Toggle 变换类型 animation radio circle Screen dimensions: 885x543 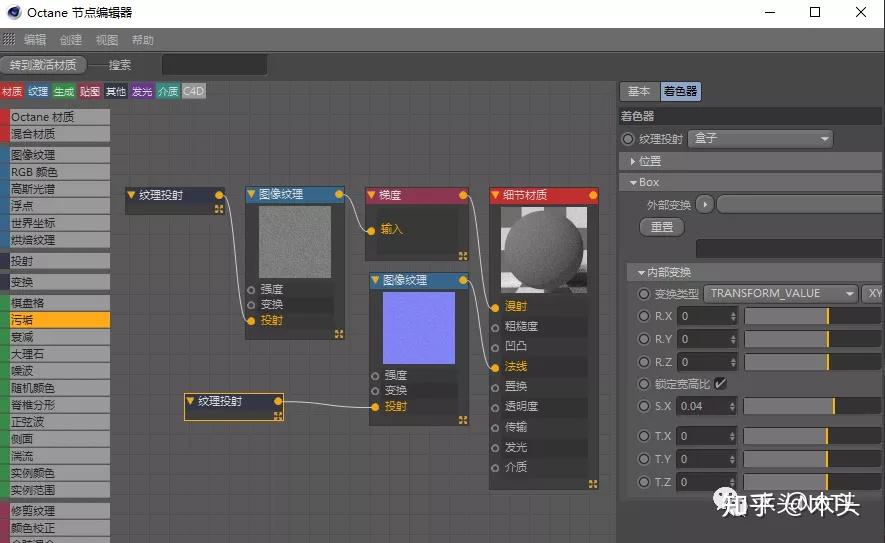pyautogui.click(x=644, y=294)
